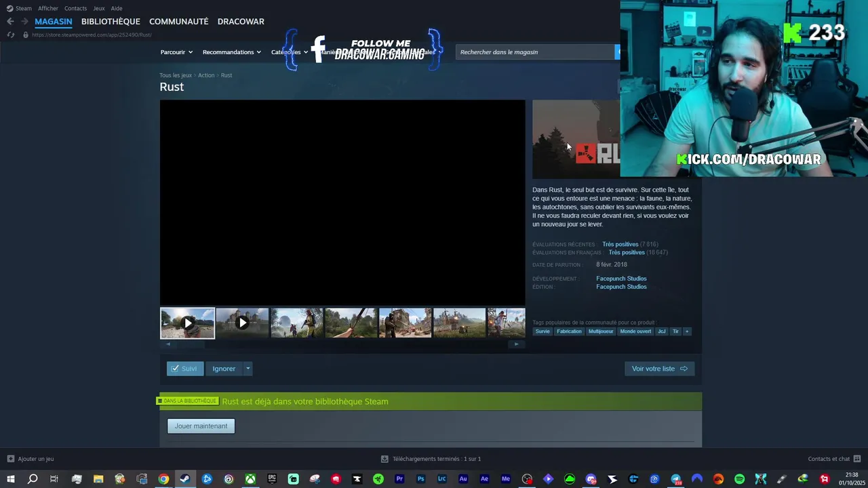Click the media strip right scroll arrow

coord(516,344)
